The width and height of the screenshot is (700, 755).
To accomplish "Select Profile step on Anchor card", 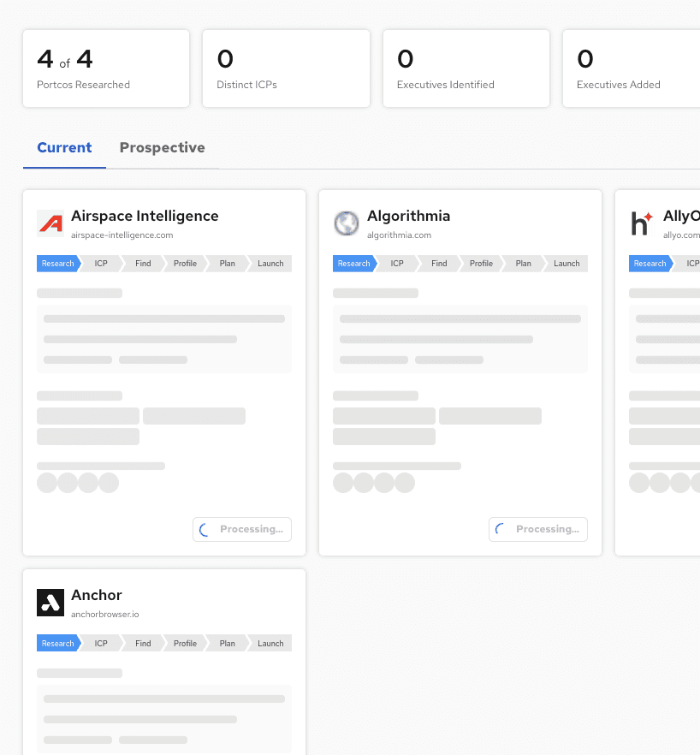I will tap(186, 644).
